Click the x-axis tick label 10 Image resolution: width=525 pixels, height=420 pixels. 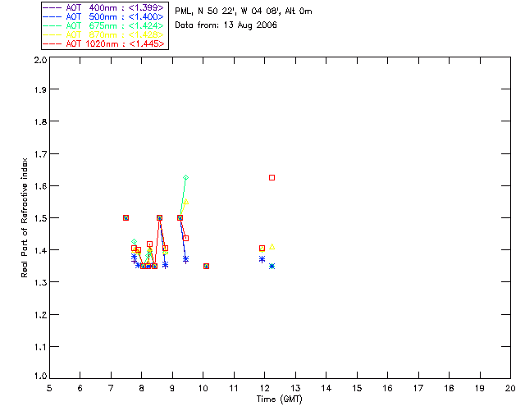pyautogui.click(x=203, y=389)
